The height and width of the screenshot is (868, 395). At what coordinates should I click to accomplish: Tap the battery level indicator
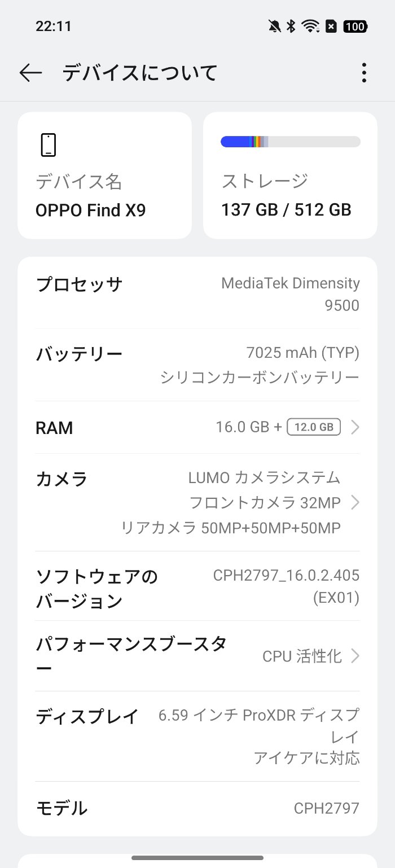[355, 26]
